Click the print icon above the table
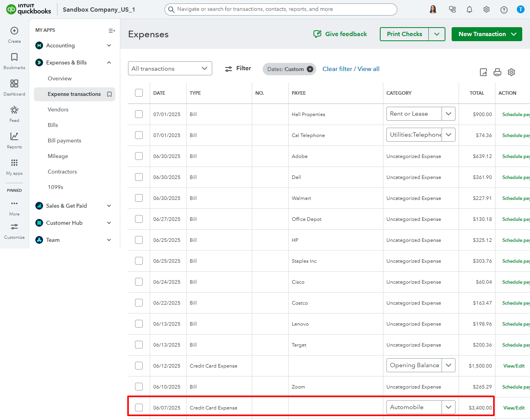530x420 pixels. [497, 72]
